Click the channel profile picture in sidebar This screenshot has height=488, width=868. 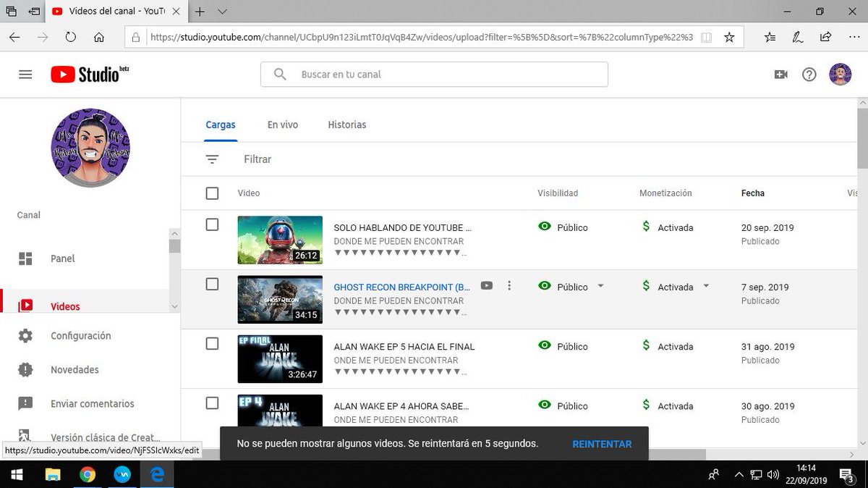coord(90,148)
